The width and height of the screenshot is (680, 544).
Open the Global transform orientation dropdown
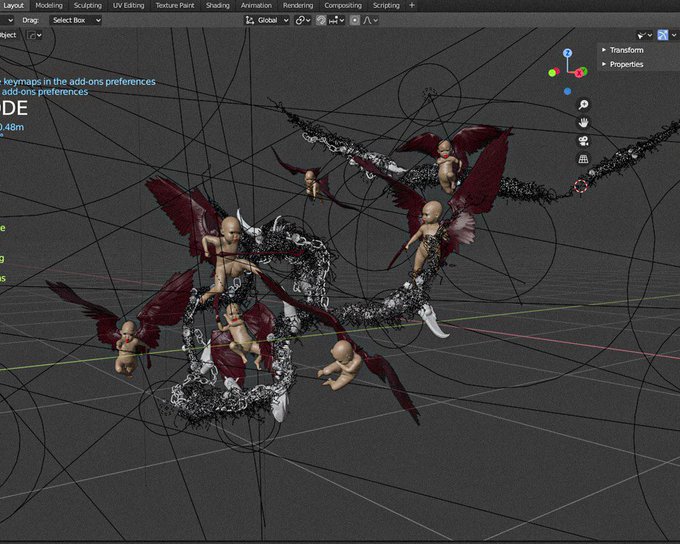point(267,20)
